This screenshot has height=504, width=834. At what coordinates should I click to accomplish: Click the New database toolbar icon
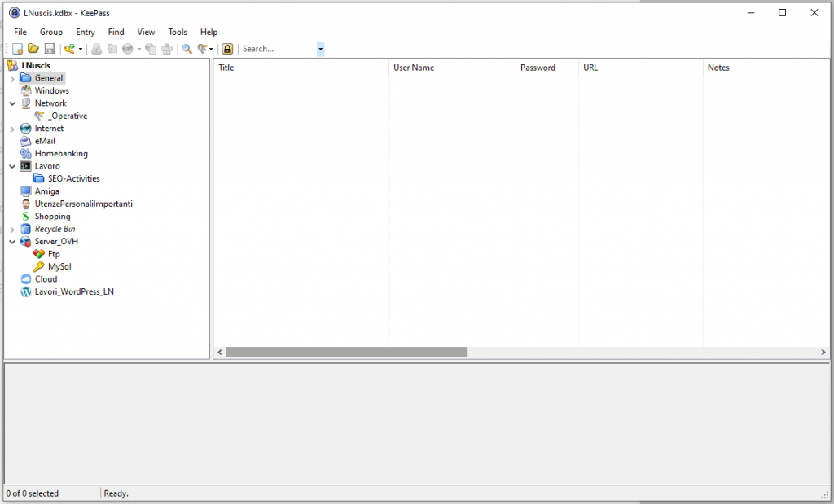[18, 49]
